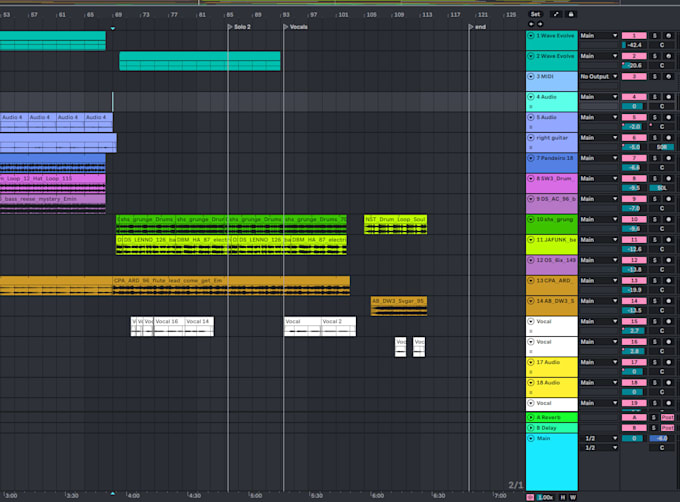Solo the A Reverb return track
The width and height of the screenshot is (680, 502).
(x=654, y=417)
